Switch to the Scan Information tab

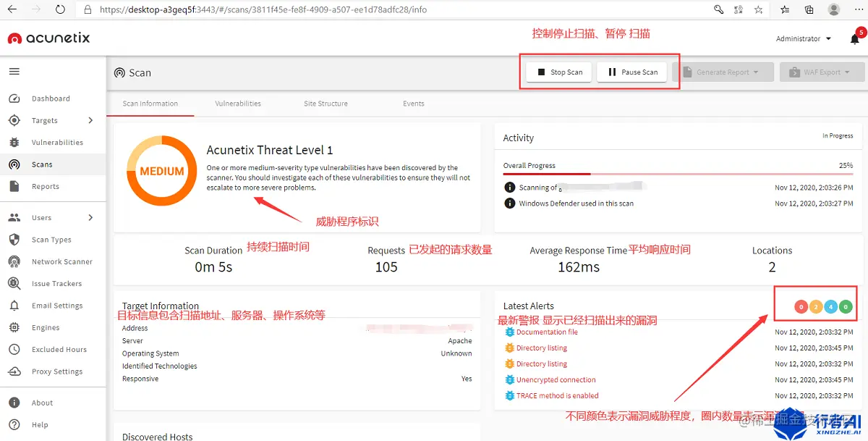150,104
